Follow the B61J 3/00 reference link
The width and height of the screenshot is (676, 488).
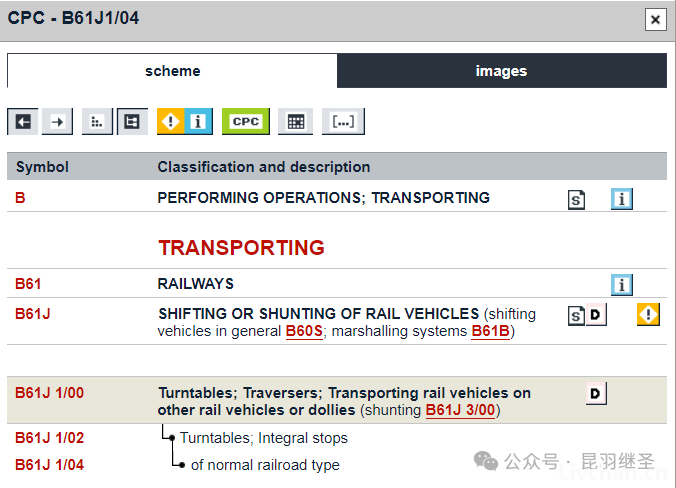pyautogui.click(x=460, y=410)
